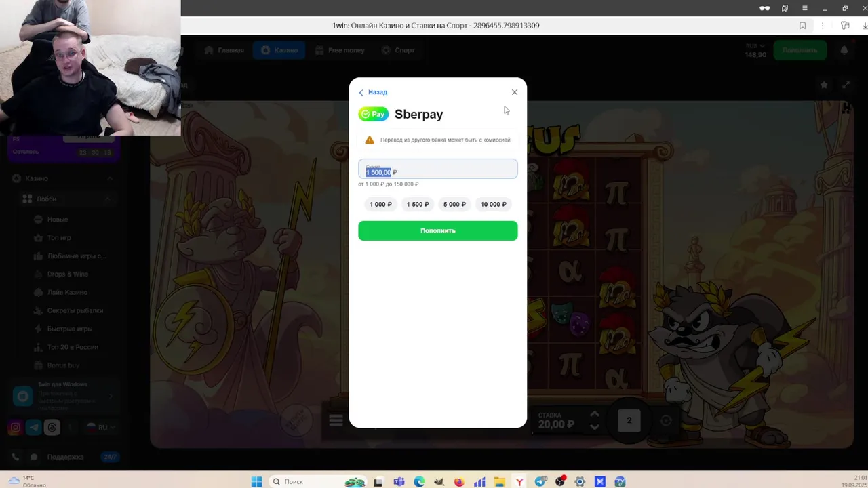Screen dimensions: 868x488
Task: Open Firefox from taskbar
Action: 459,482
